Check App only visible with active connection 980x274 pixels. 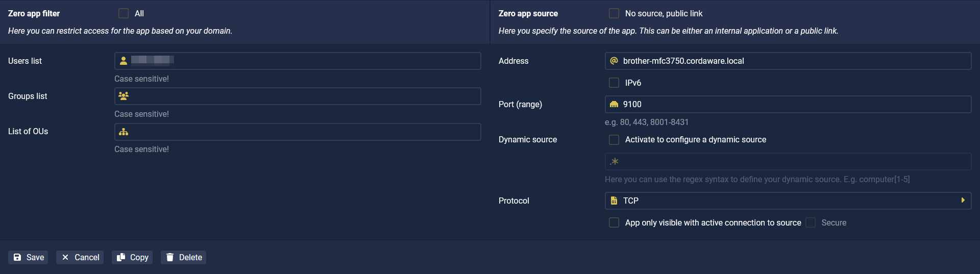[614, 222]
